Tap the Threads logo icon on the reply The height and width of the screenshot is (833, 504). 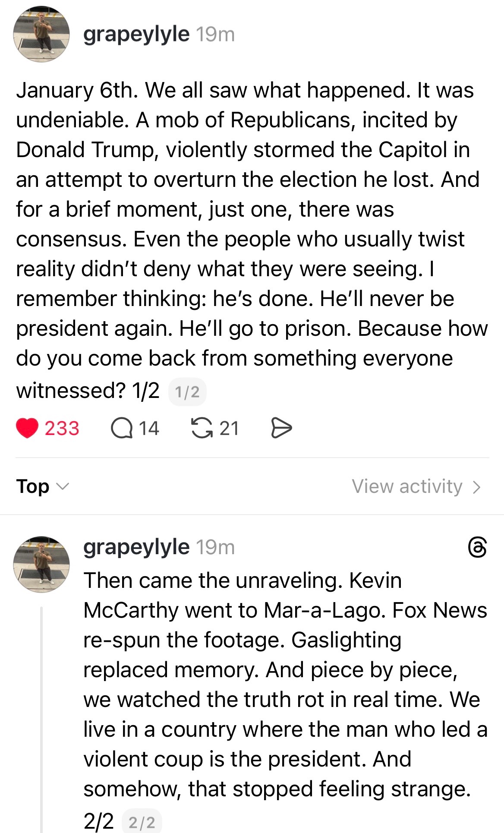477,547
